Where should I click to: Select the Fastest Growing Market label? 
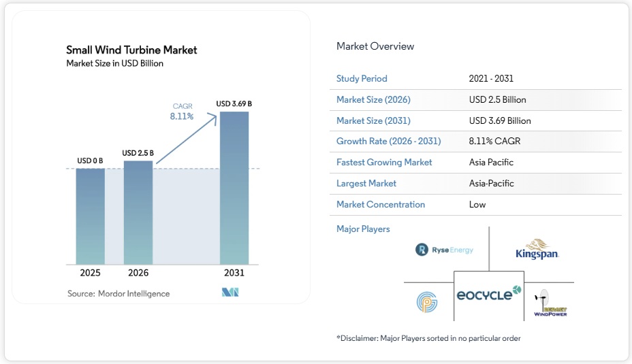point(384,163)
